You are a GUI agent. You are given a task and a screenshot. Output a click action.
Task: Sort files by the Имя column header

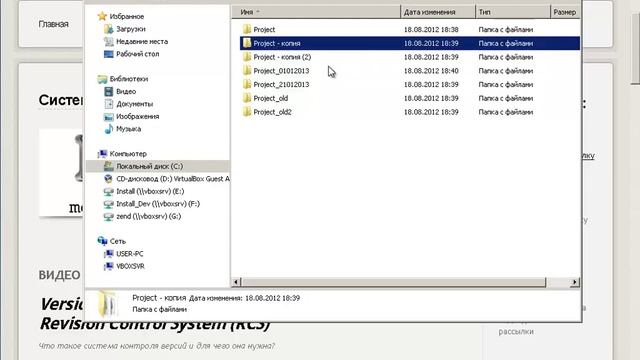point(316,12)
